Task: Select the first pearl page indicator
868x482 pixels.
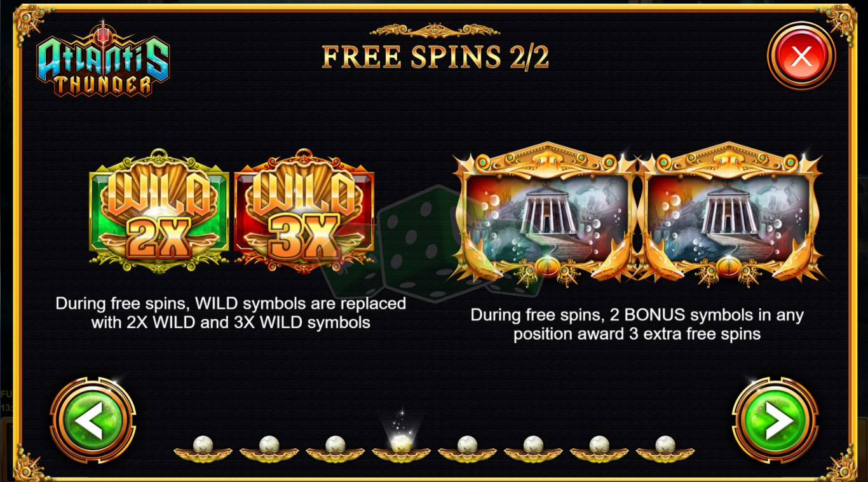Action: point(203,449)
